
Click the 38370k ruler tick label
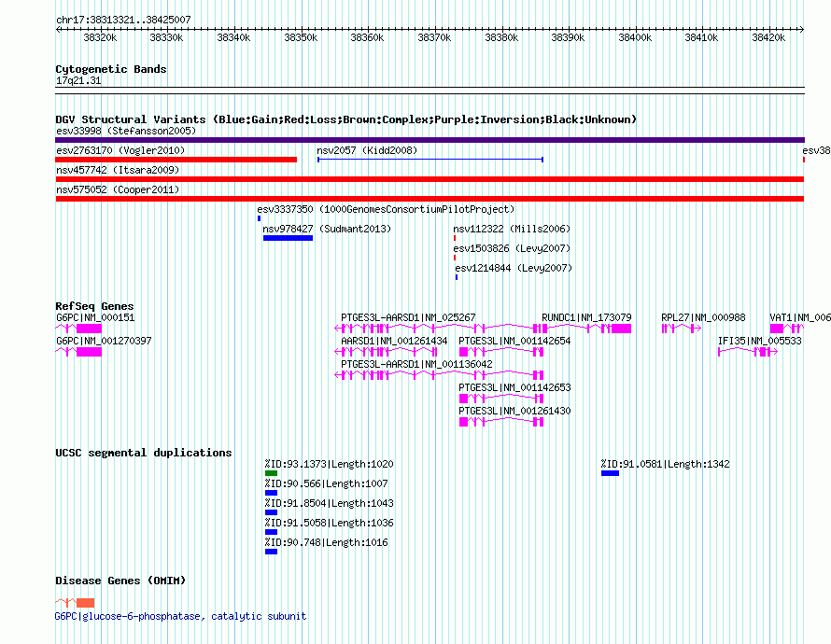point(434,37)
